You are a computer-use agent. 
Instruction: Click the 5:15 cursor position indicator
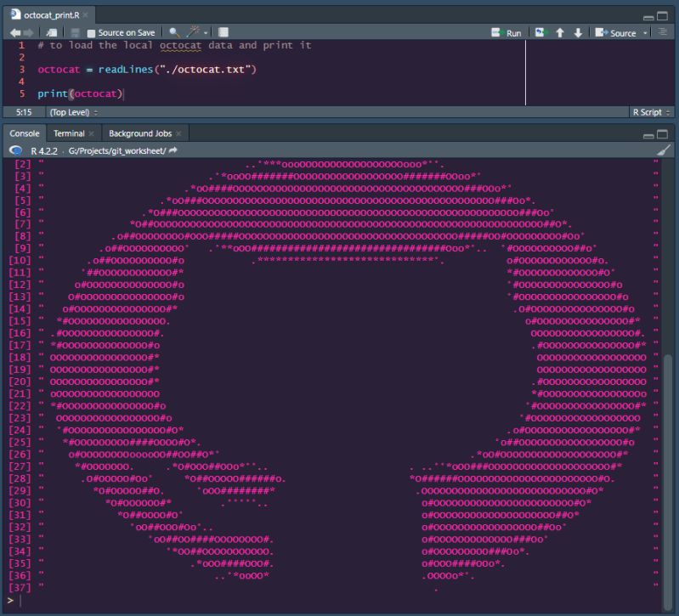pos(24,112)
